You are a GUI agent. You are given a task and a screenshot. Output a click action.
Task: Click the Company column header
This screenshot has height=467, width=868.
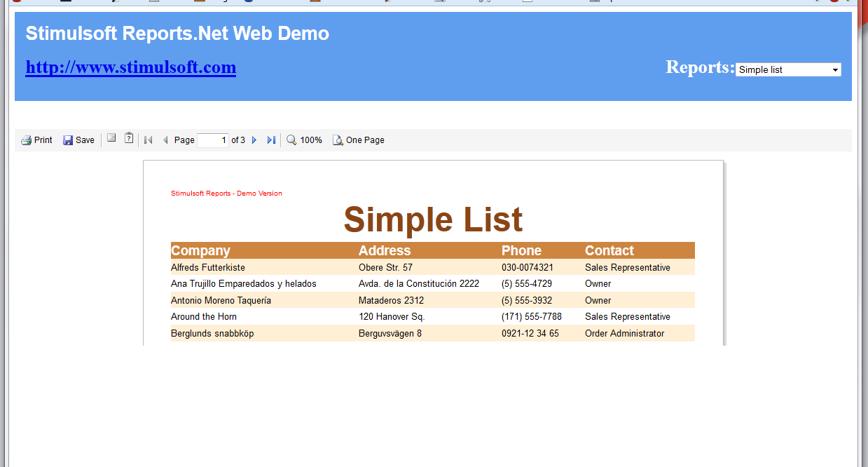pos(200,250)
